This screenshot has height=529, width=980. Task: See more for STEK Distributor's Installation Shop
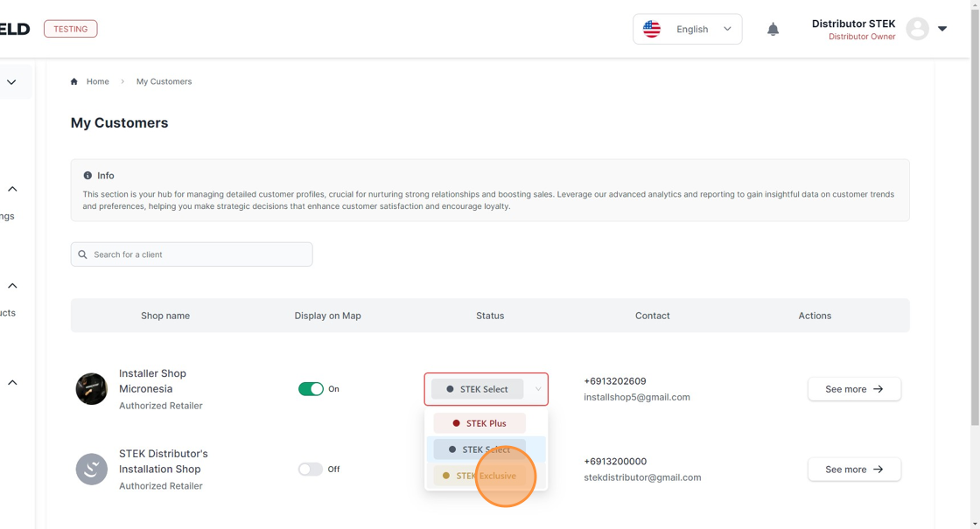[854, 469]
